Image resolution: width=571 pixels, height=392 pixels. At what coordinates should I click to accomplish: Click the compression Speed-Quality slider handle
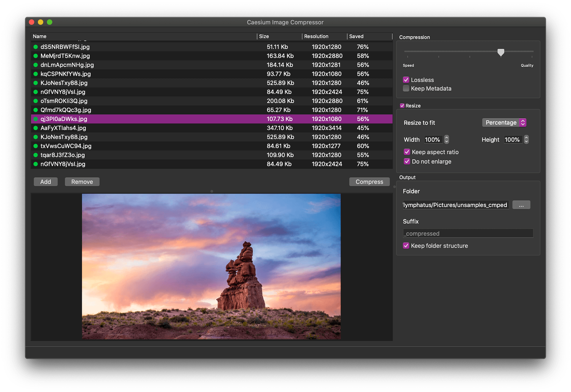click(x=501, y=52)
